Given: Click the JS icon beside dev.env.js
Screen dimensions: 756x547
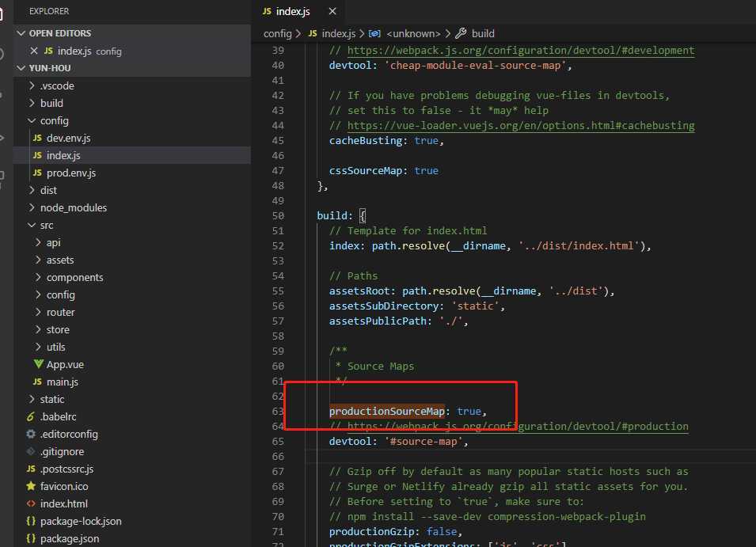Looking at the screenshot, I should pyautogui.click(x=37, y=138).
